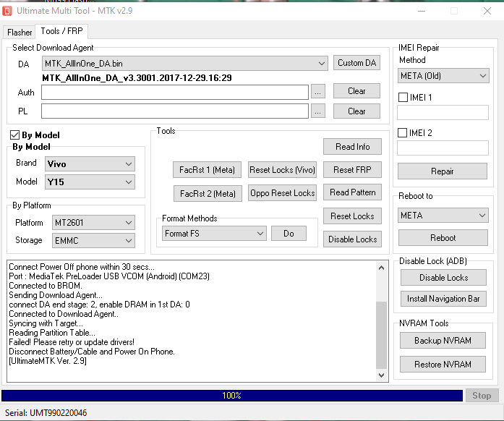
Task: Click the log scrollbar thumb
Action: click(381, 335)
